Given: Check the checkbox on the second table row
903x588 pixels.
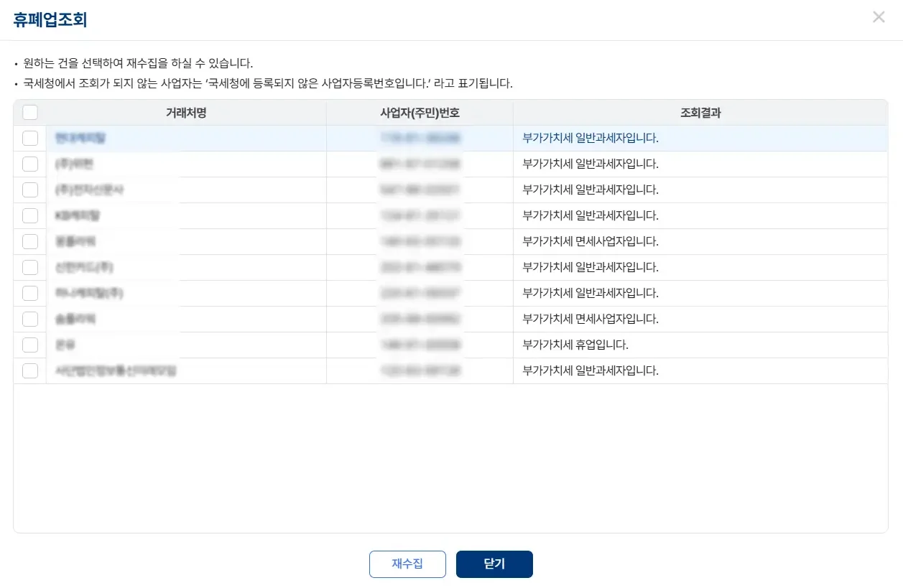Looking at the screenshot, I should 29,164.
